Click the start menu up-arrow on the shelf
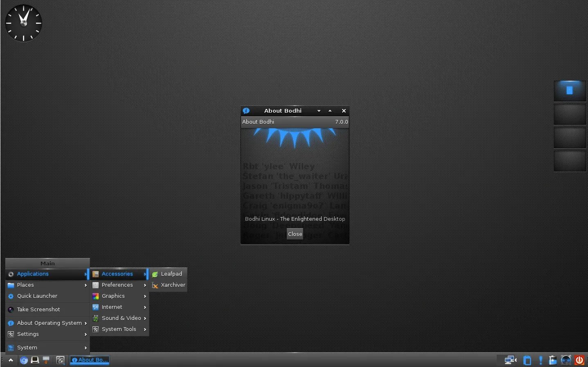This screenshot has height=367, width=588. coord(11,360)
